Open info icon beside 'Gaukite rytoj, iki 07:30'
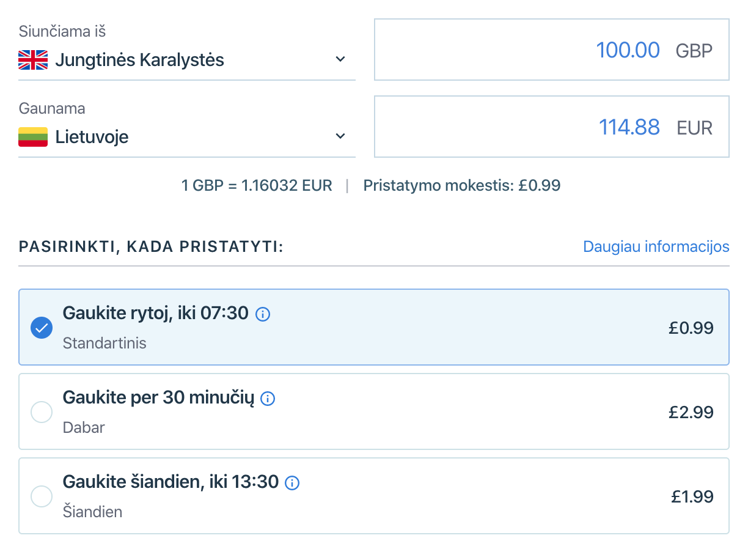The image size is (748, 560). pyautogui.click(x=263, y=314)
